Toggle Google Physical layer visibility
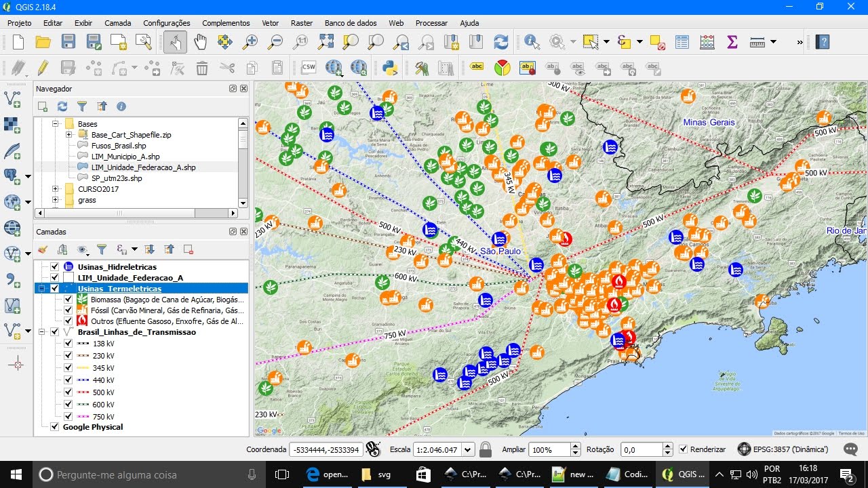 pos(55,427)
